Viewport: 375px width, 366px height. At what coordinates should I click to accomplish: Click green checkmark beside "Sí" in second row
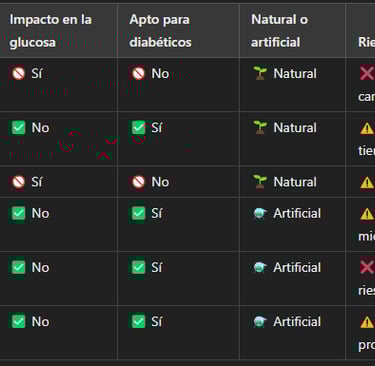coord(138,128)
